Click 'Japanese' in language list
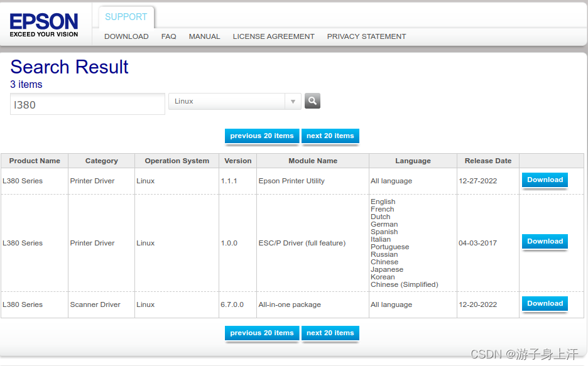Viewport: 588px width, 366px height. [387, 269]
